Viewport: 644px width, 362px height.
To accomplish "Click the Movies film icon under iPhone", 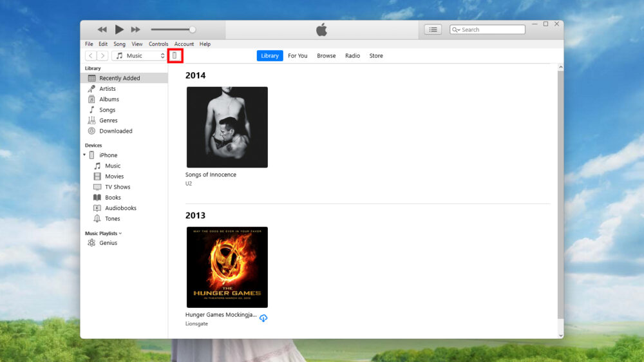I will pyautogui.click(x=97, y=176).
